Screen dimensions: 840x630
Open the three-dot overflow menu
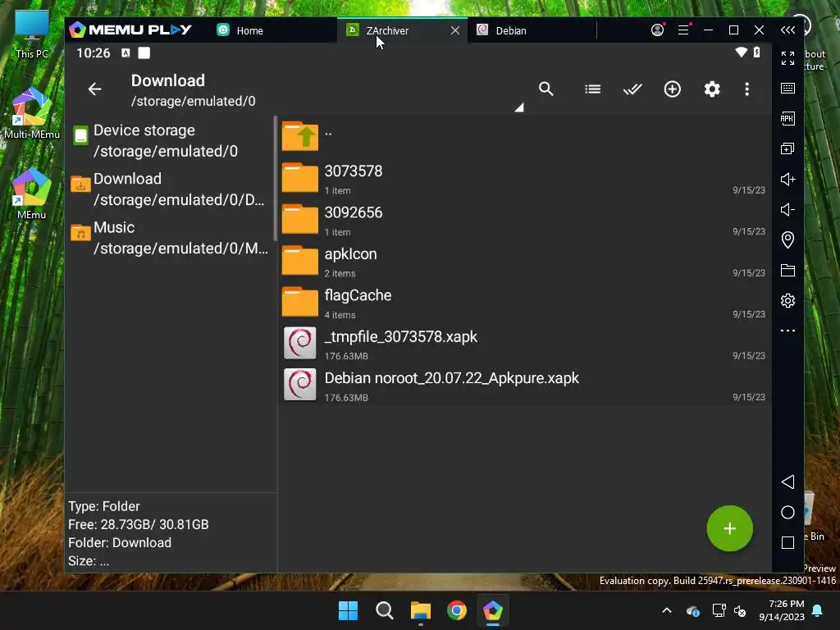pyautogui.click(x=746, y=89)
